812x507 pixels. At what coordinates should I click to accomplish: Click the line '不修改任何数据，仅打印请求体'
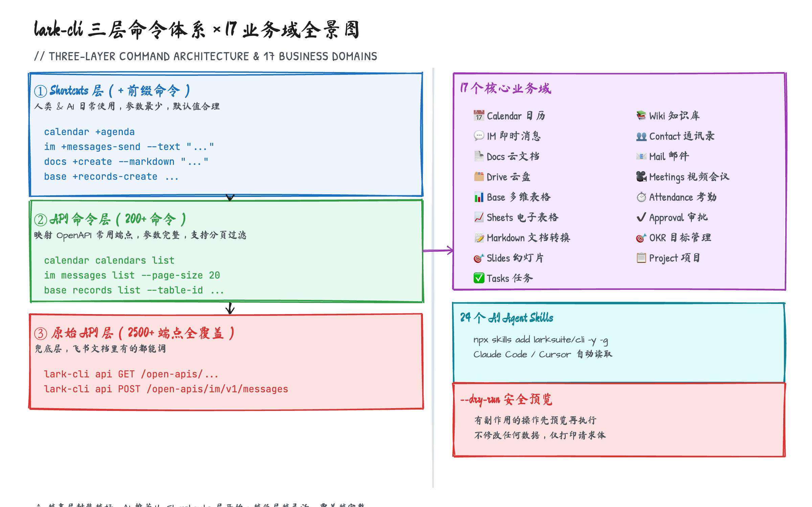click(540, 435)
